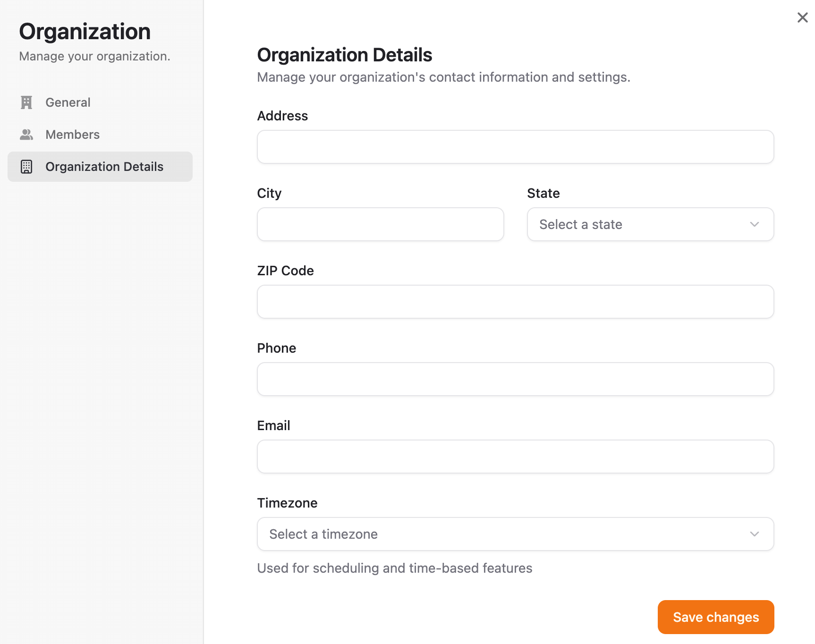Viewport: 815px width, 644px height.
Task: Focus the Email input field
Action: point(515,457)
